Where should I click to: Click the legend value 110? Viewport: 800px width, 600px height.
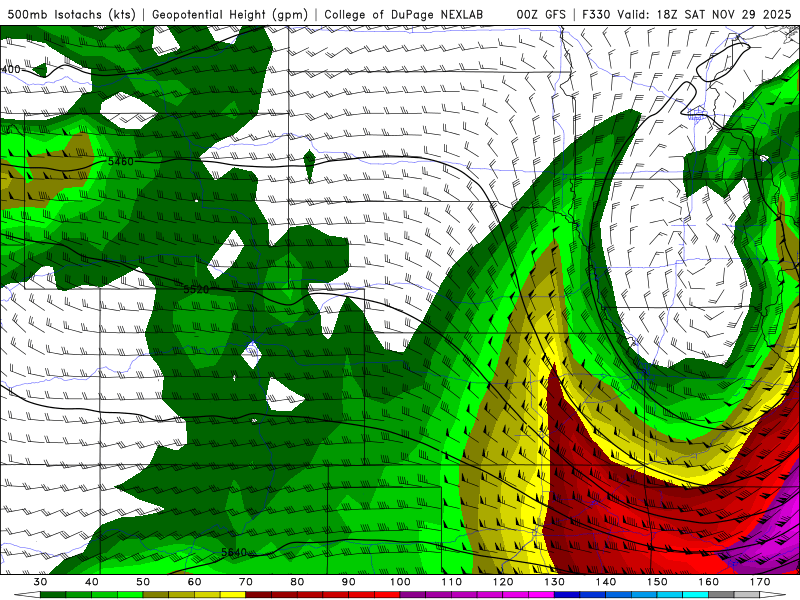[452, 582]
